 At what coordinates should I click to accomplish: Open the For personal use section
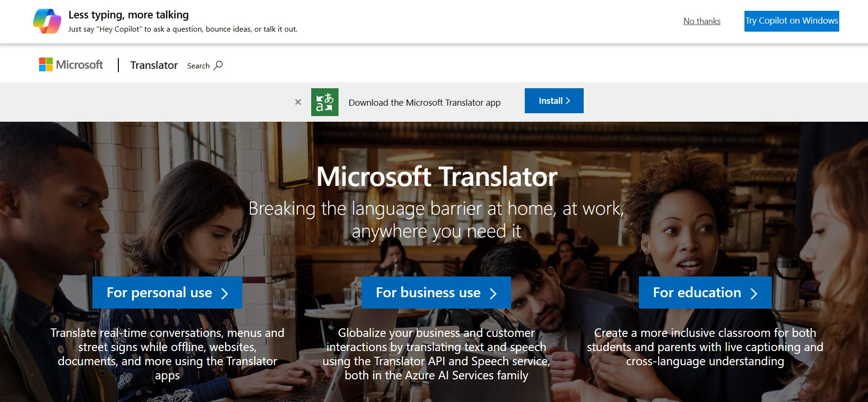tap(167, 293)
